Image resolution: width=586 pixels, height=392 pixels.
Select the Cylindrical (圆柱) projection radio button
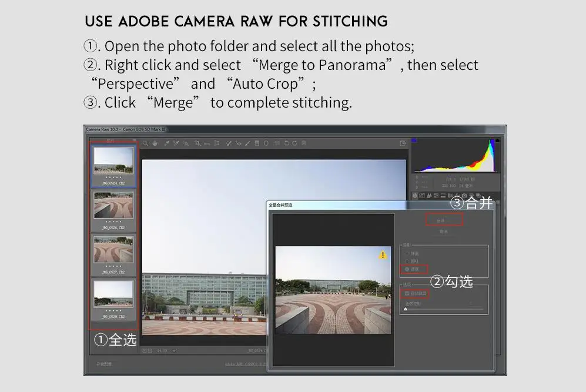[x=407, y=261]
